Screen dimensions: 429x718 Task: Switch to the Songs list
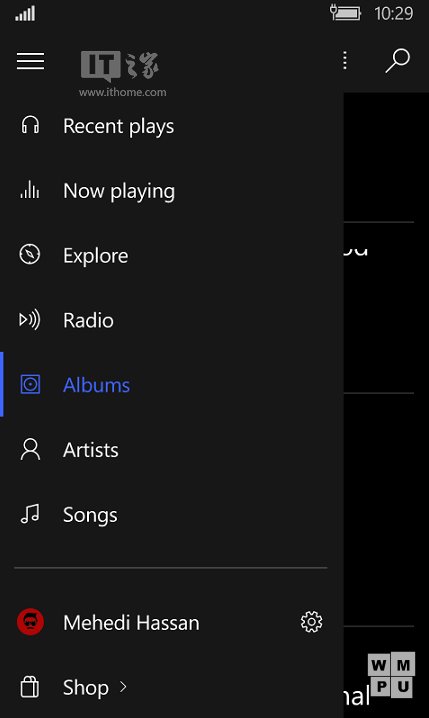tap(172, 515)
